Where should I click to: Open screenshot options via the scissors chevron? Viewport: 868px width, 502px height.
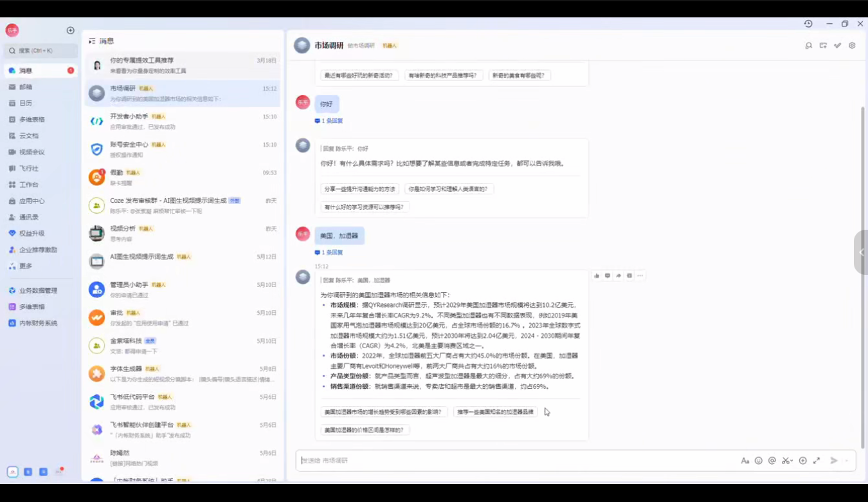[x=791, y=461]
